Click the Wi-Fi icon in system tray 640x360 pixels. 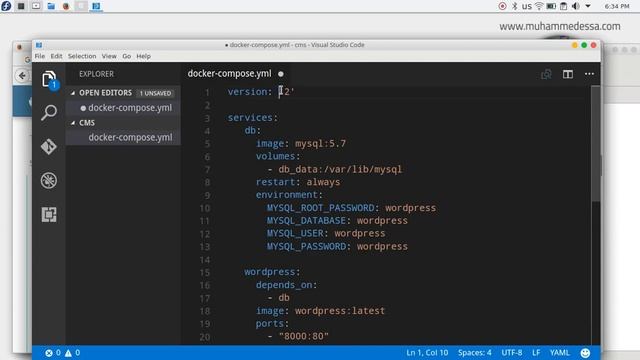pos(539,6)
